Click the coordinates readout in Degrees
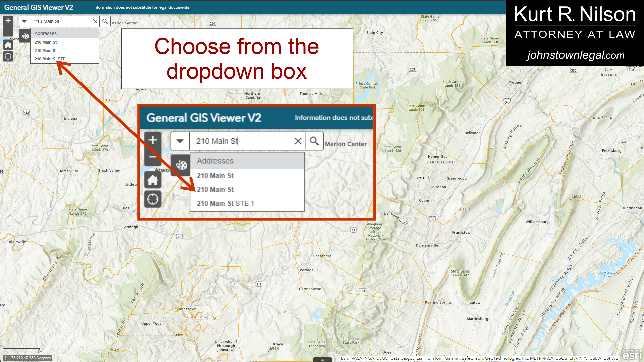The width and height of the screenshot is (644, 362). point(31,358)
